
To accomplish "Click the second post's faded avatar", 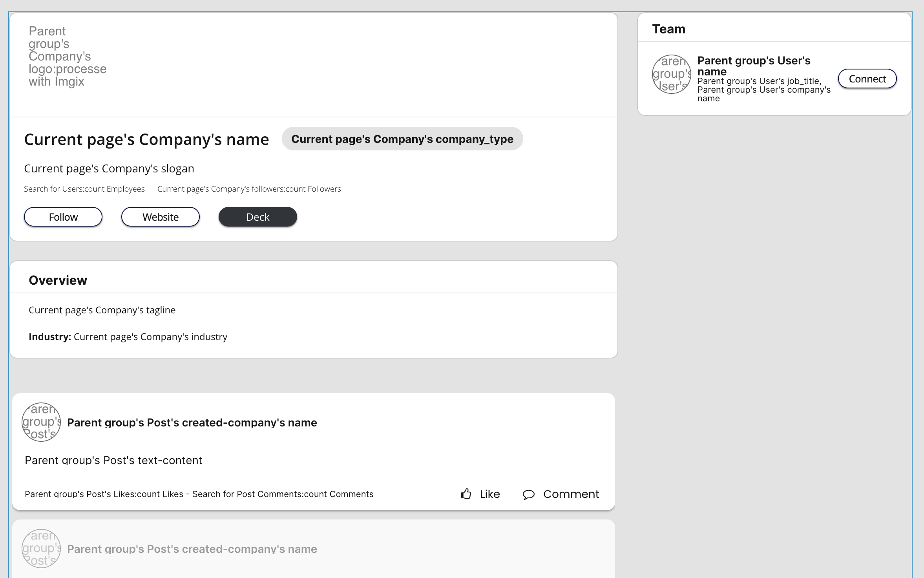I will (41, 549).
